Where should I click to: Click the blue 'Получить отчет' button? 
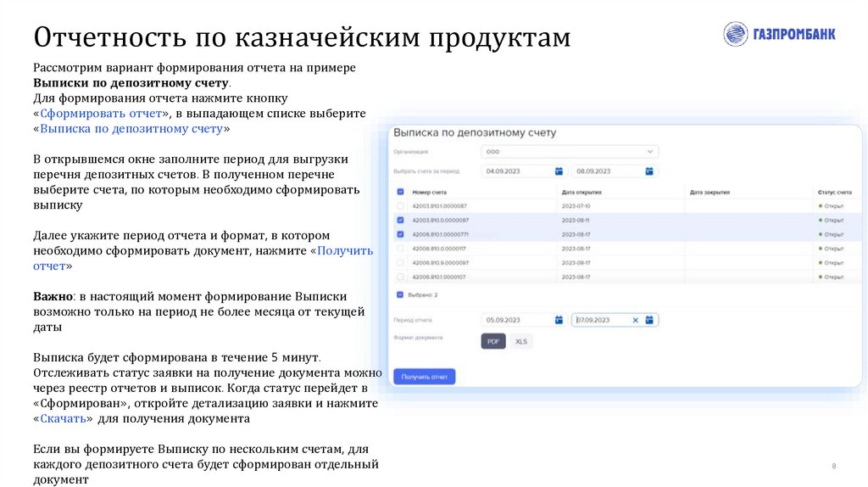point(424,377)
